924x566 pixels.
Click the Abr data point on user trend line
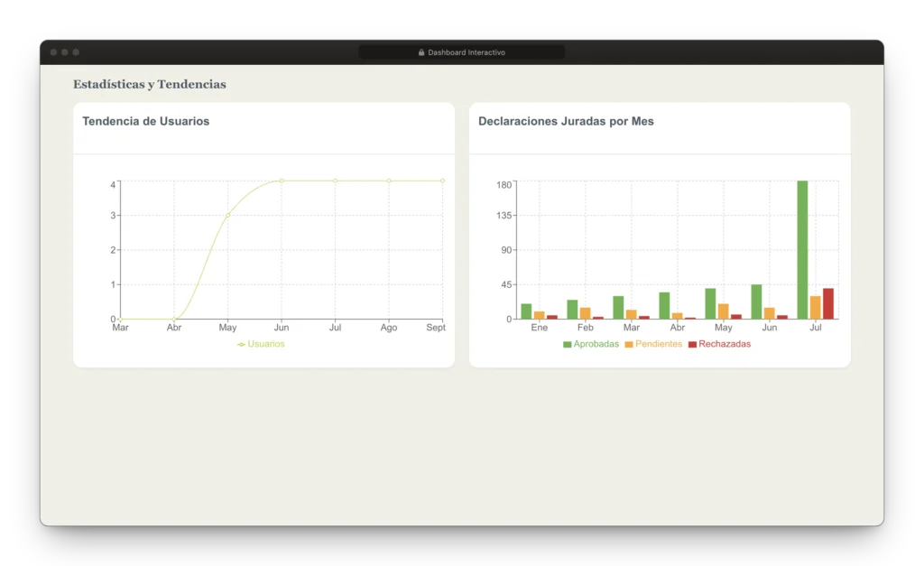[x=174, y=319]
